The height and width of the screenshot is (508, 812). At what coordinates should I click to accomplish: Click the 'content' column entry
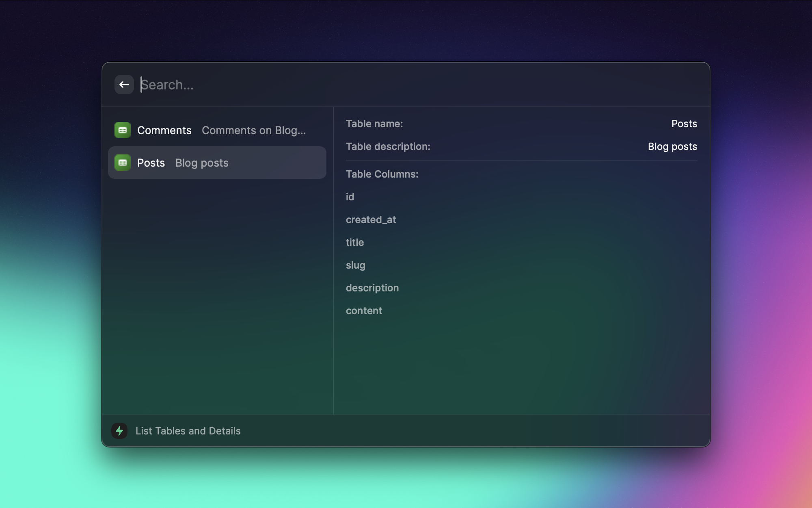click(x=364, y=311)
